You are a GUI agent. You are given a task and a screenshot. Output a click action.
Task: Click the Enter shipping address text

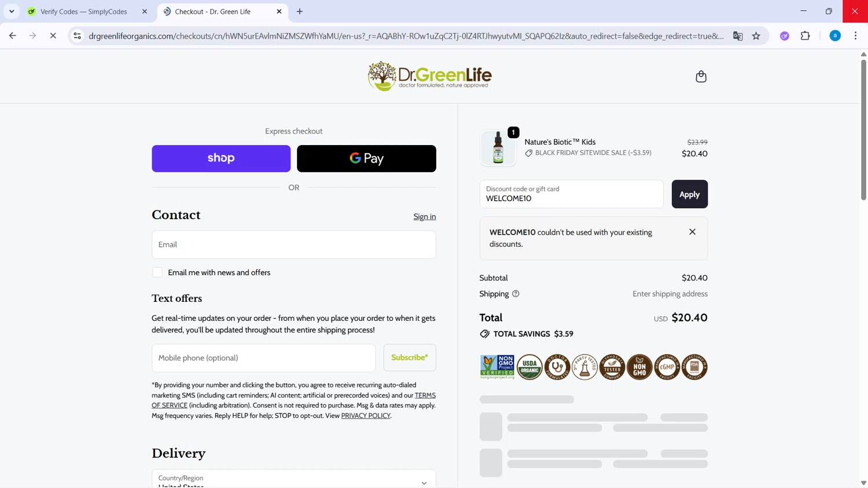click(670, 294)
